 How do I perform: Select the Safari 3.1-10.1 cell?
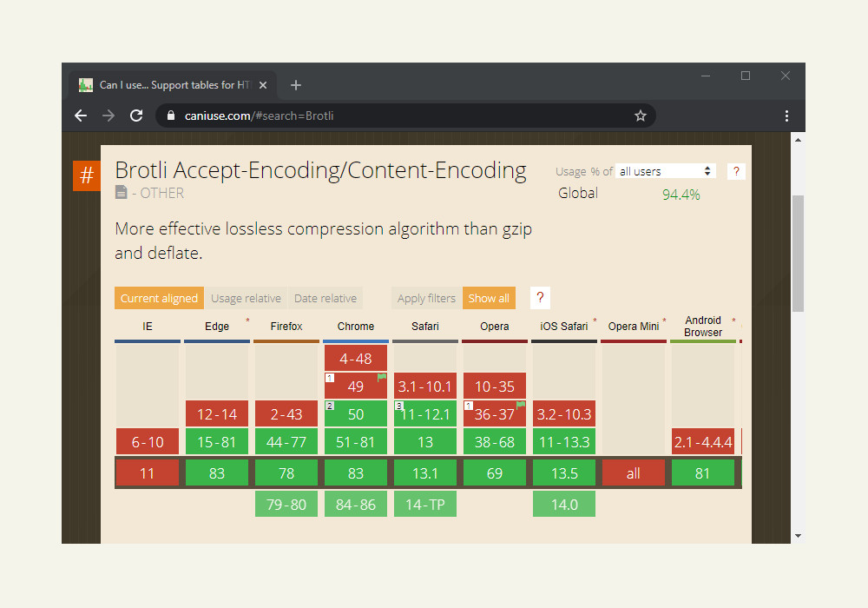[425, 386]
